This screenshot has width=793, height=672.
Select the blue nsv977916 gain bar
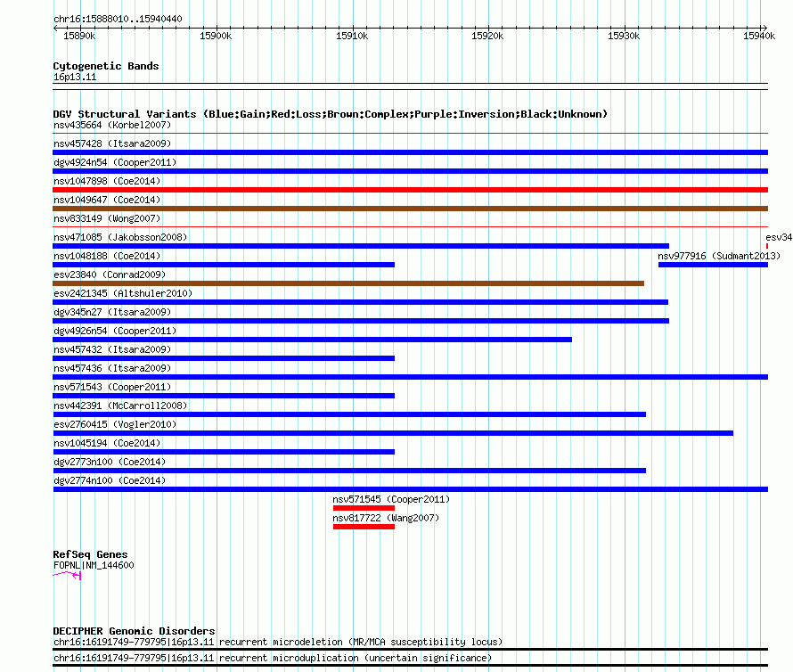point(713,265)
